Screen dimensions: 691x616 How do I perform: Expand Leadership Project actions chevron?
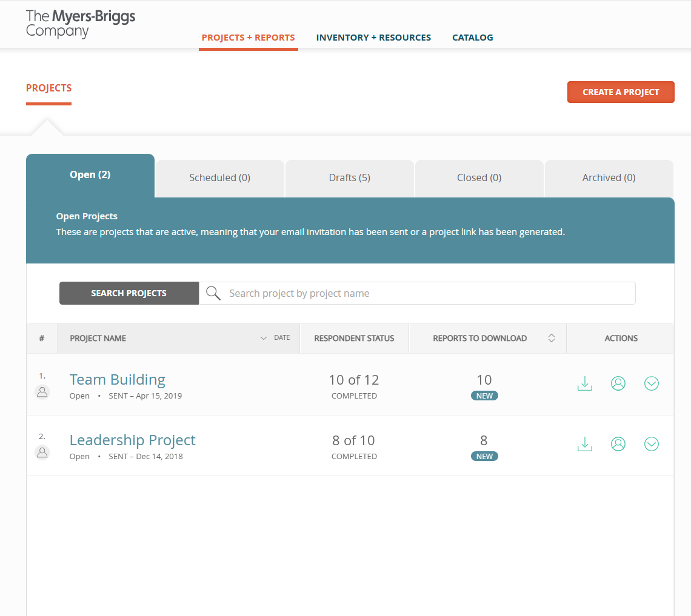652,444
